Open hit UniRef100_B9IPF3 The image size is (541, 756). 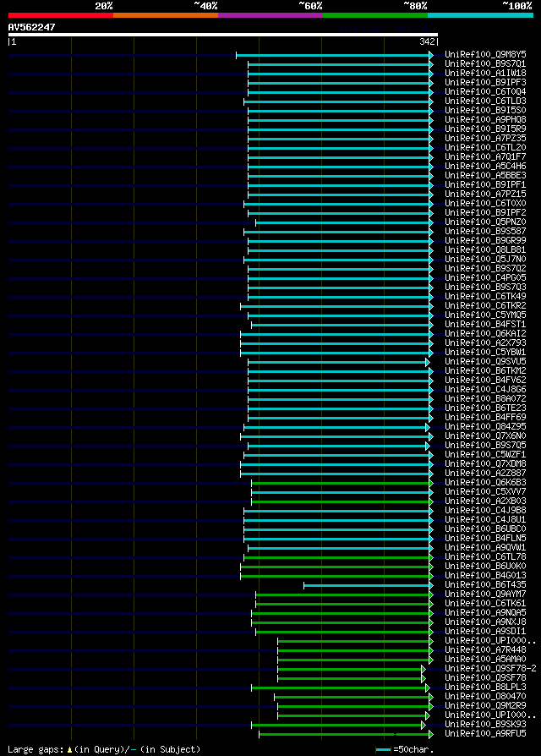coord(485,82)
